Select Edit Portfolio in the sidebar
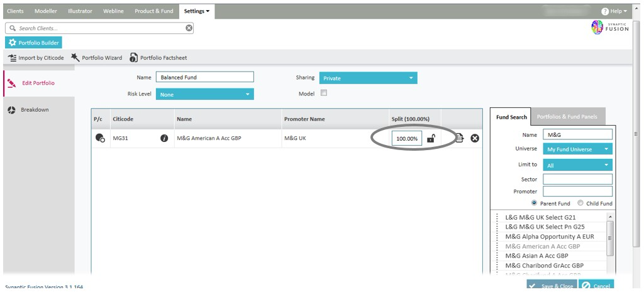Image resolution: width=644 pixels, height=292 pixels. [38, 84]
